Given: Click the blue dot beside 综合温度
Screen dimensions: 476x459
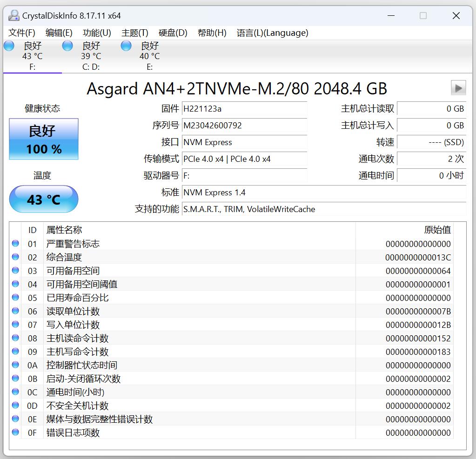Looking at the screenshot, I should 15,257.
